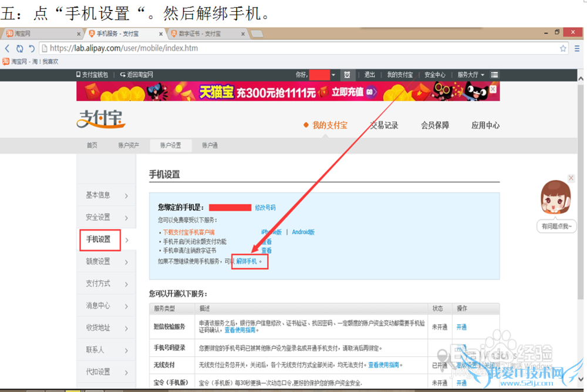Image resolution: width=587 pixels, height=392 pixels.
Task: Expand 服务大厅 dropdown
Action: point(471,75)
